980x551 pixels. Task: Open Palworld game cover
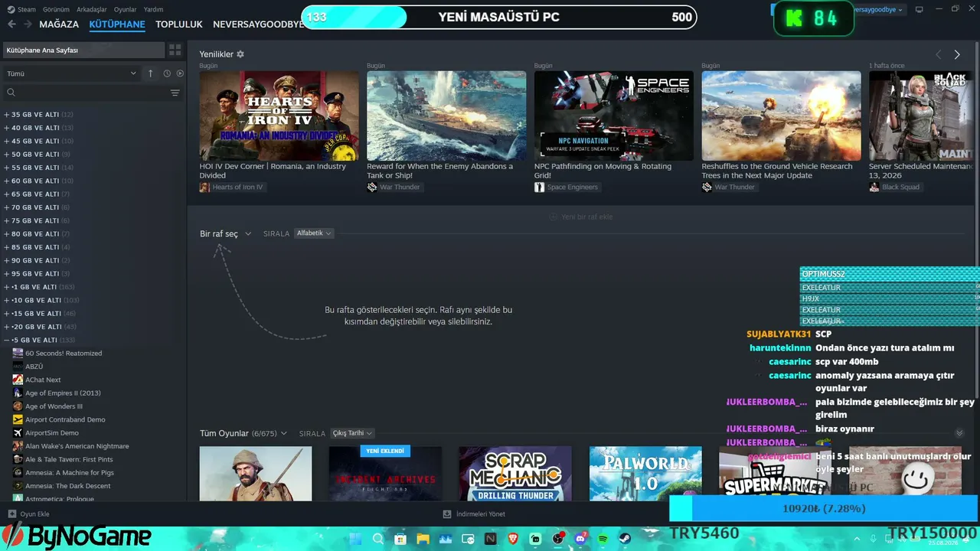pos(645,474)
